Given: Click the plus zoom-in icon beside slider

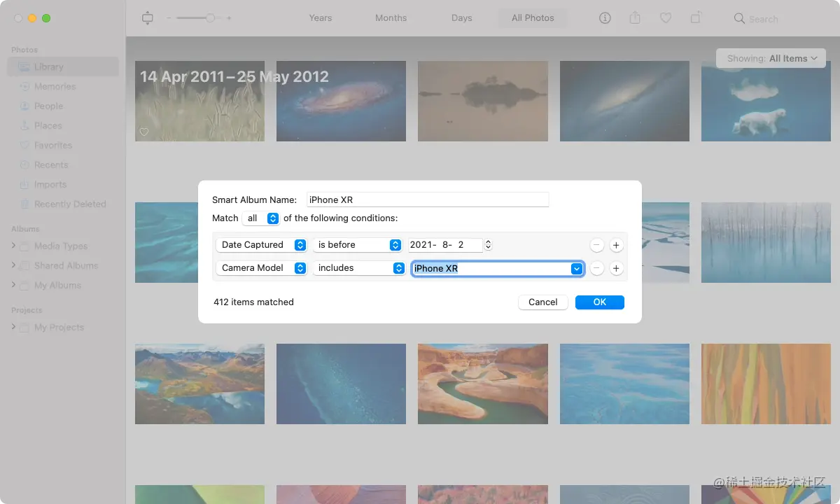Looking at the screenshot, I should click(x=229, y=18).
